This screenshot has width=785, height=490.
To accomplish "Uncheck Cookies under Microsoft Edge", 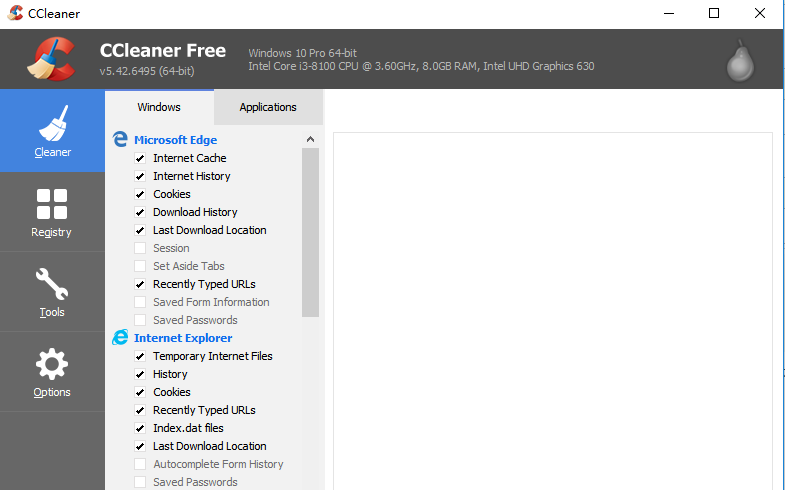I will [140, 194].
